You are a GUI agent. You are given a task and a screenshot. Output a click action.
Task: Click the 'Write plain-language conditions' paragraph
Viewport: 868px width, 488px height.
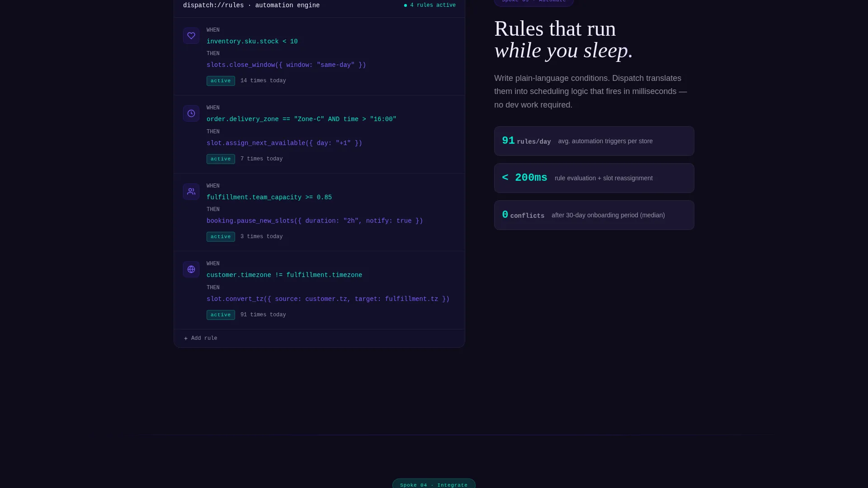(x=590, y=91)
